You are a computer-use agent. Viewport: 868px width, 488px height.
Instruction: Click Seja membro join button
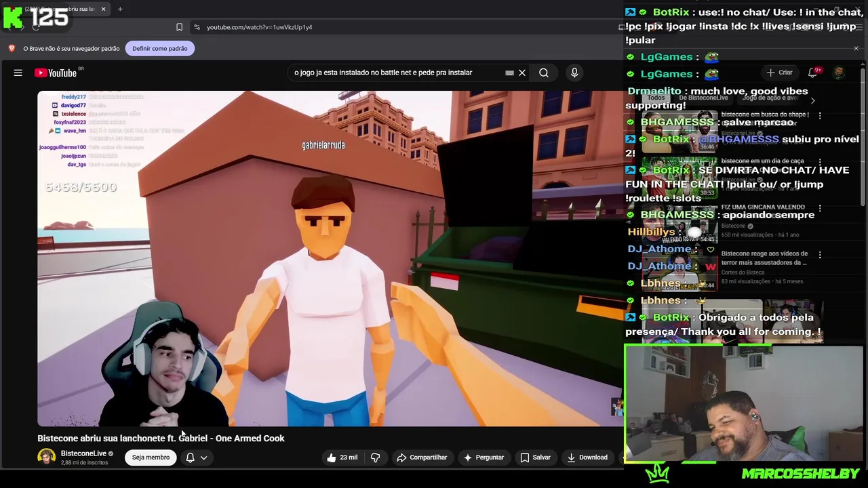151,457
